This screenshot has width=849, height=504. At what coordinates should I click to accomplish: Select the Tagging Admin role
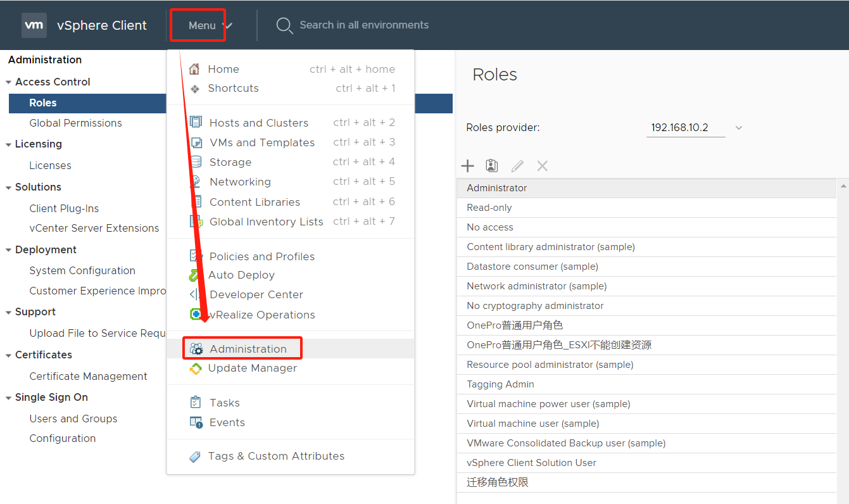(646, 384)
